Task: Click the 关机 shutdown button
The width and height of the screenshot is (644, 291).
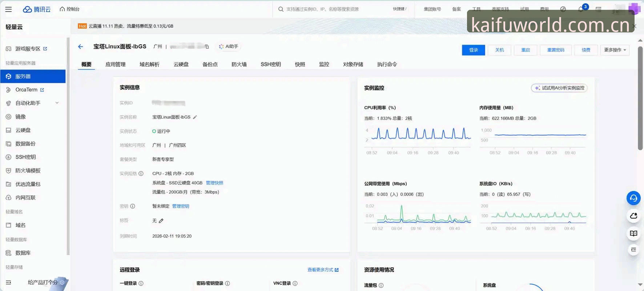Action: [x=499, y=50]
